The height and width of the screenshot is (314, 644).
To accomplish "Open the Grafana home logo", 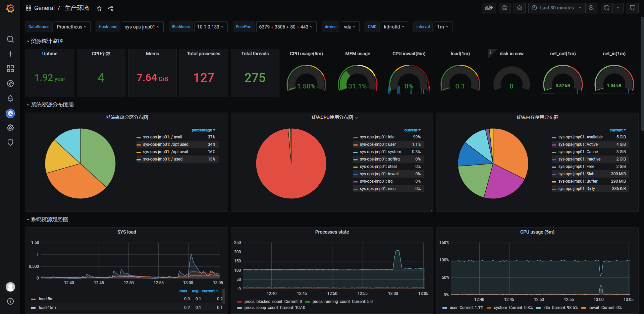I will tap(10, 8).
